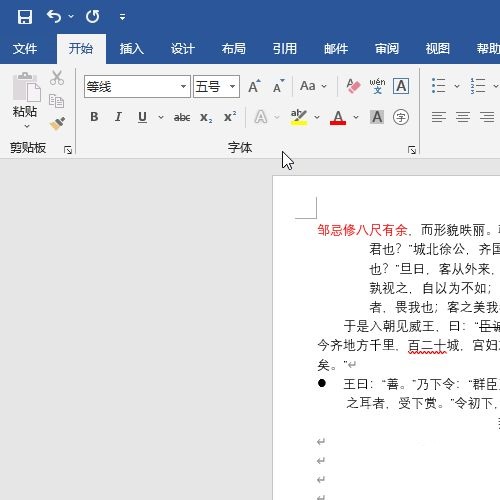Apply text effects with outlined A
This screenshot has height=500, width=500.
pos(261,117)
